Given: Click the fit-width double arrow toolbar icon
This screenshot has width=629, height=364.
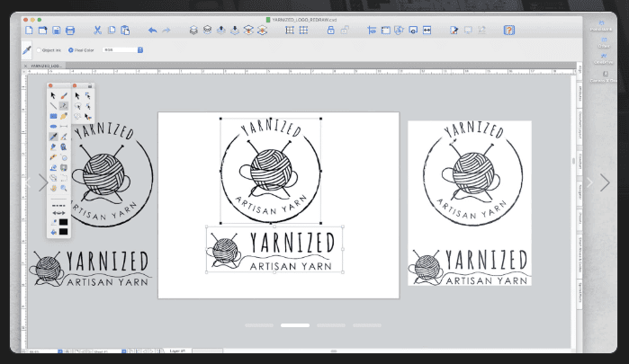Looking at the screenshot, I should (427, 31).
